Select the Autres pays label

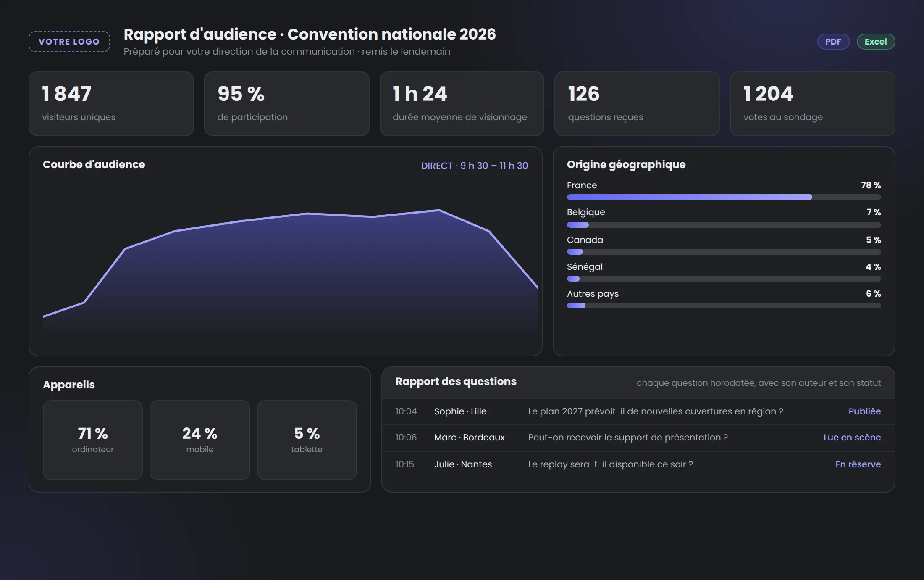point(593,294)
